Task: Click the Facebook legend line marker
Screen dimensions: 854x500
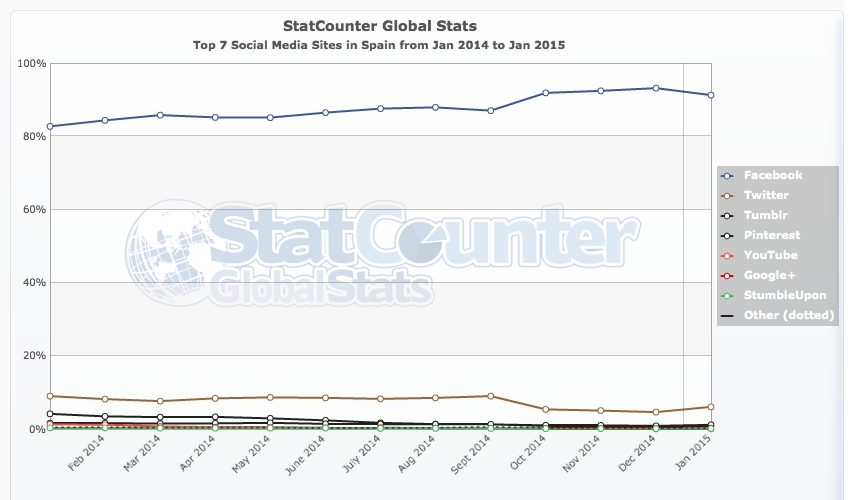Action: pyautogui.click(x=728, y=176)
